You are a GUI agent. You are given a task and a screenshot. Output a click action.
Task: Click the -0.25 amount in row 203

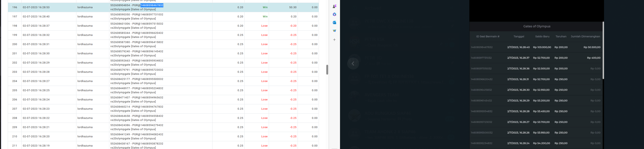coord(293,72)
